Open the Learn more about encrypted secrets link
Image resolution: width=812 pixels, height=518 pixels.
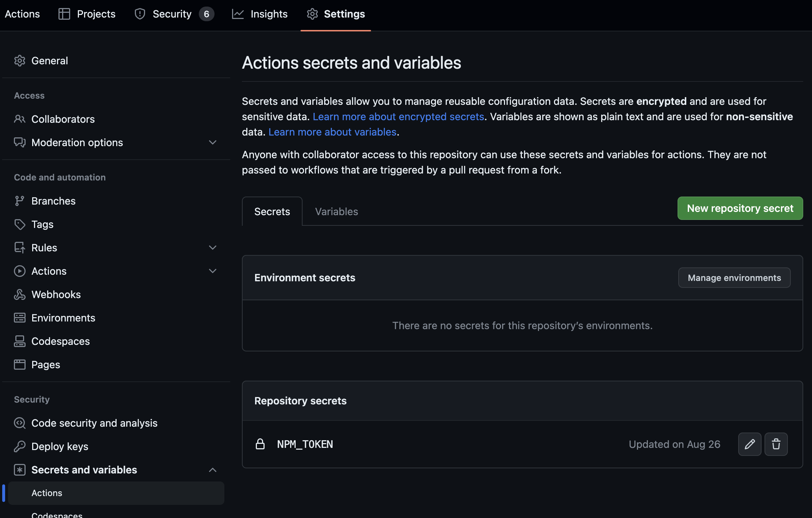pyautogui.click(x=398, y=117)
